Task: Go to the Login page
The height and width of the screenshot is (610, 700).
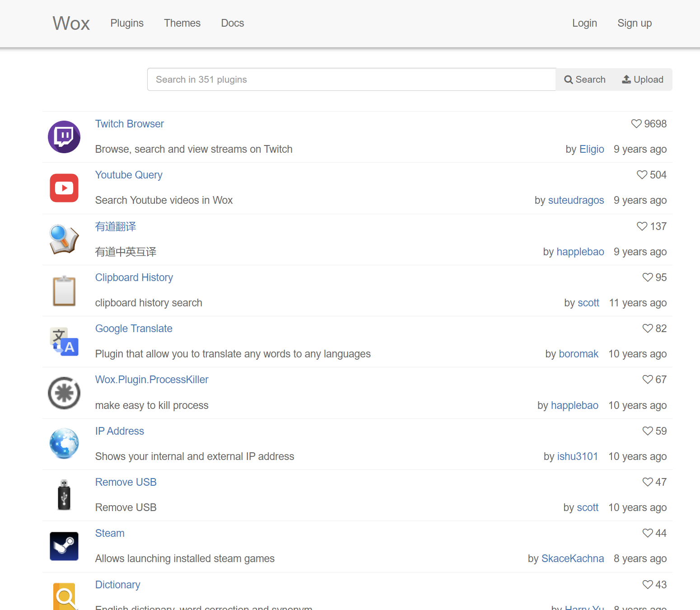Action: point(584,23)
